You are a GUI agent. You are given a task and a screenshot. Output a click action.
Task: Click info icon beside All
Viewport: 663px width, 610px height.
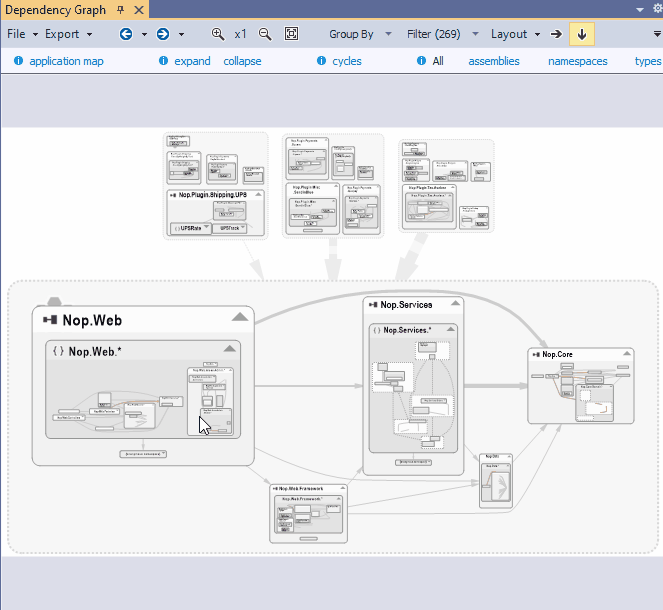click(421, 61)
